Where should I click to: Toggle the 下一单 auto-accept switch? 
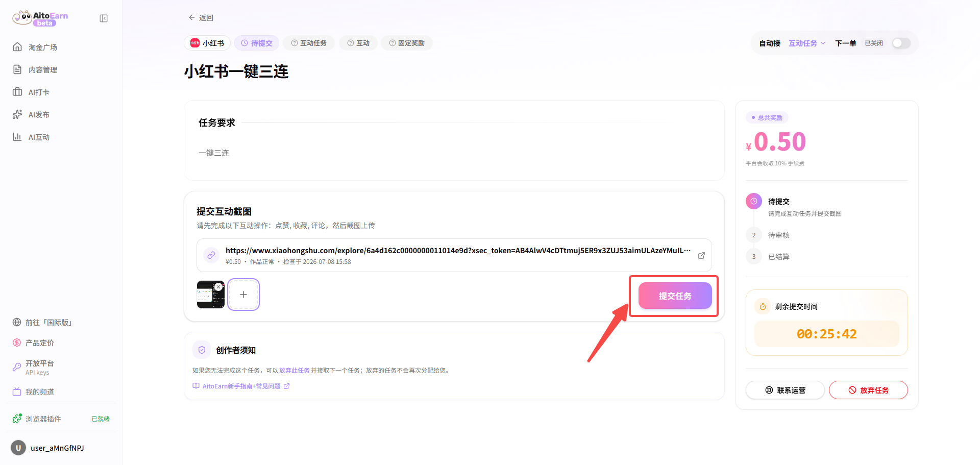click(901, 43)
